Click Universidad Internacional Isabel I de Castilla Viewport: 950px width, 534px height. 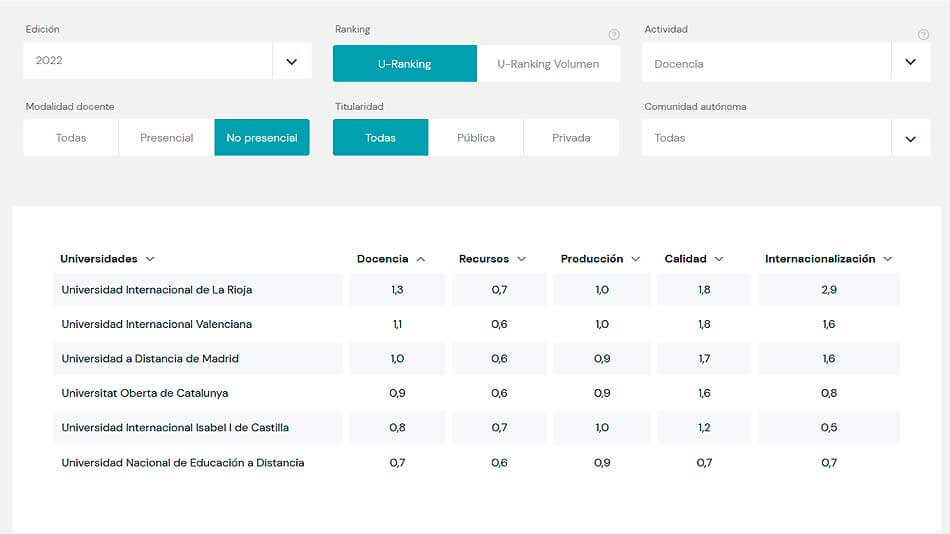click(175, 428)
